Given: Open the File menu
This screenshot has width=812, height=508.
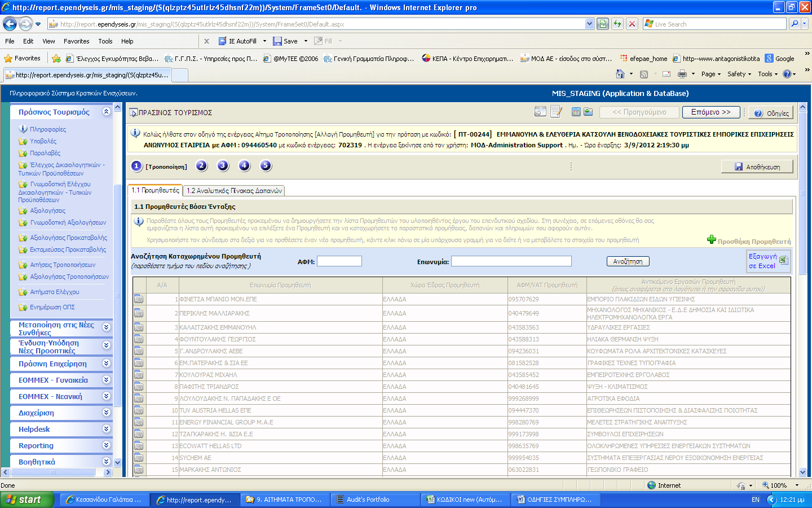Looking at the screenshot, I should click(x=10, y=41).
